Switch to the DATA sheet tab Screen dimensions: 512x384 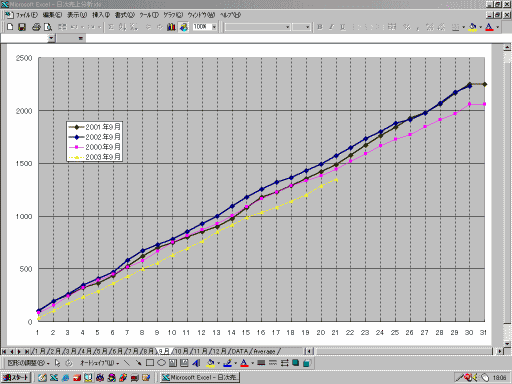(239, 351)
